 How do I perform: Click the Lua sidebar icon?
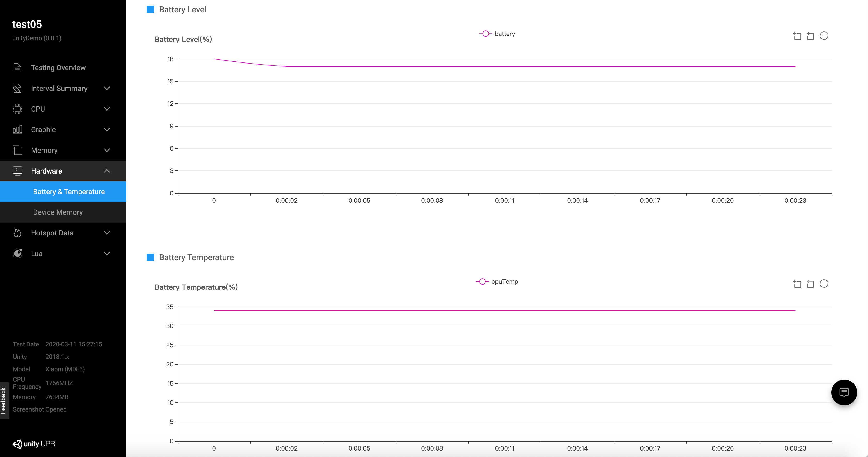point(18,254)
